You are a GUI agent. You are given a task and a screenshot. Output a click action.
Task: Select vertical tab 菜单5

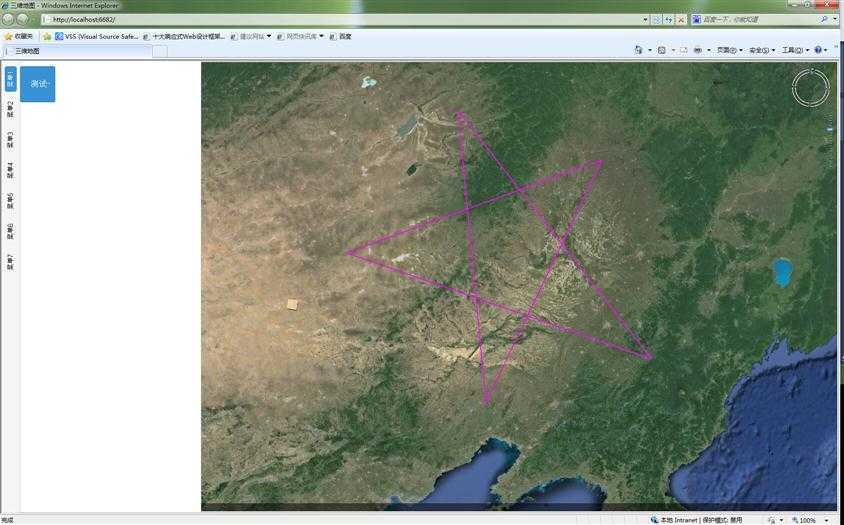pyautogui.click(x=10, y=201)
